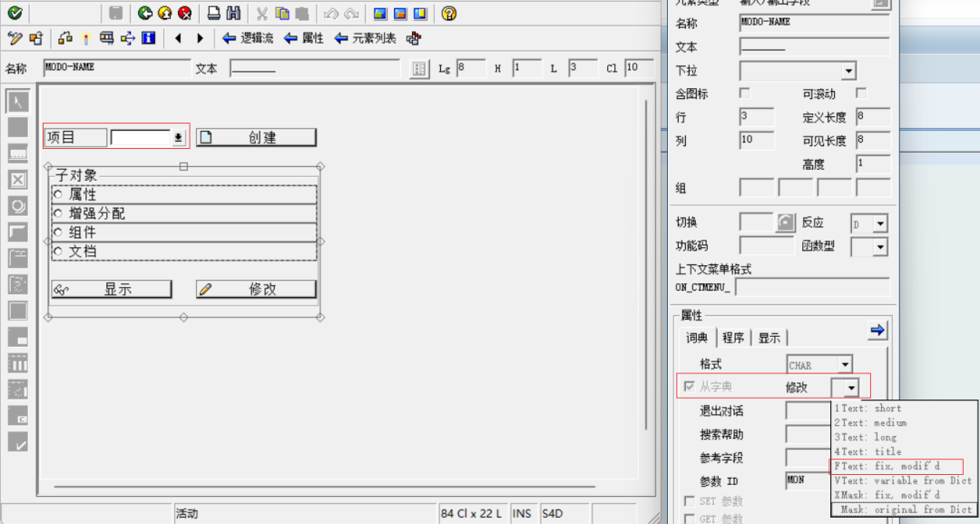The image size is (980, 524).
Task: Click the 逻辑流 button
Action: coord(248,38)
